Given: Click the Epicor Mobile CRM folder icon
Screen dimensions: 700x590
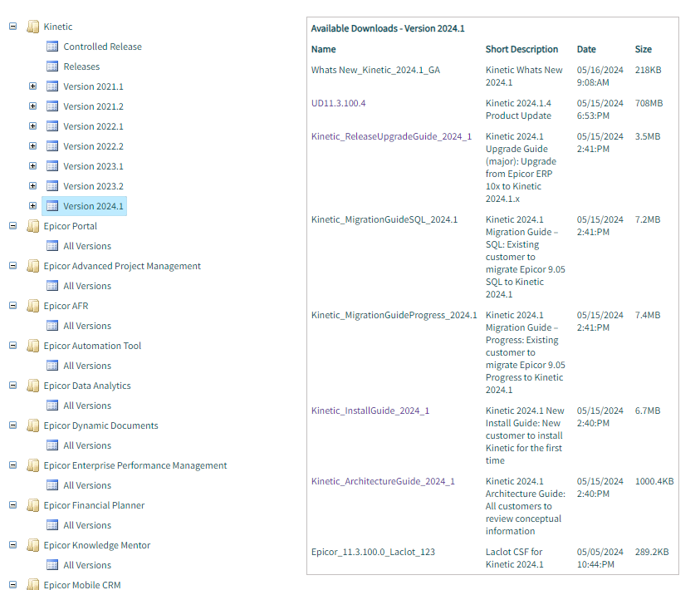Looking at the screenshot, I should 32,584.
